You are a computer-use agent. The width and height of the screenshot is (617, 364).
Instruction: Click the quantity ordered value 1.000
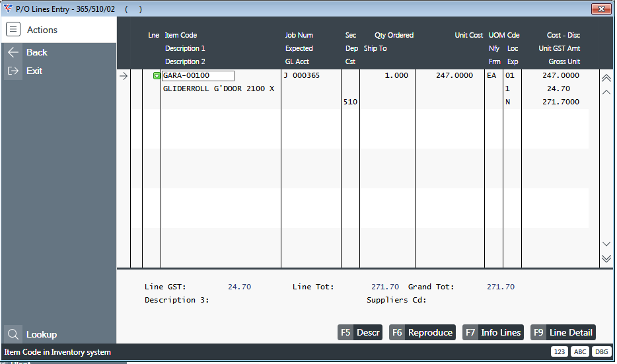(396, 75)
